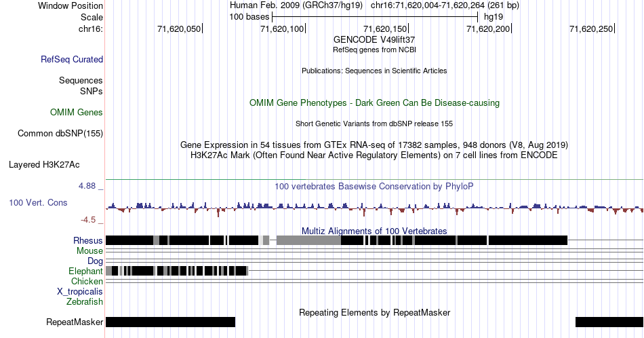Select the Dog alignment label

point(95,261)
